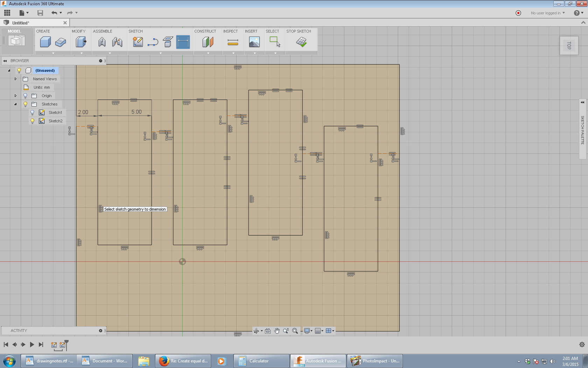The width and height of the screenshot is (588, 368).
Task: Open the timeline settings gear
Action: (582, 345)
